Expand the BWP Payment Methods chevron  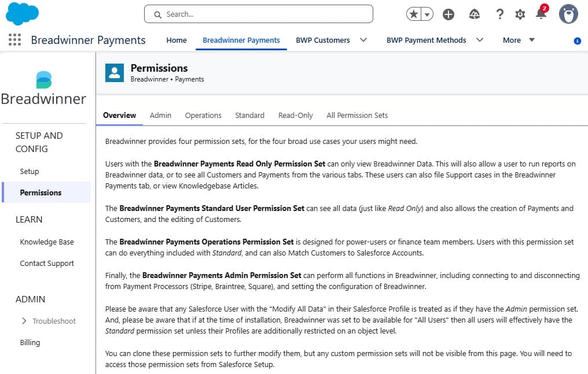tap(480, 40)
